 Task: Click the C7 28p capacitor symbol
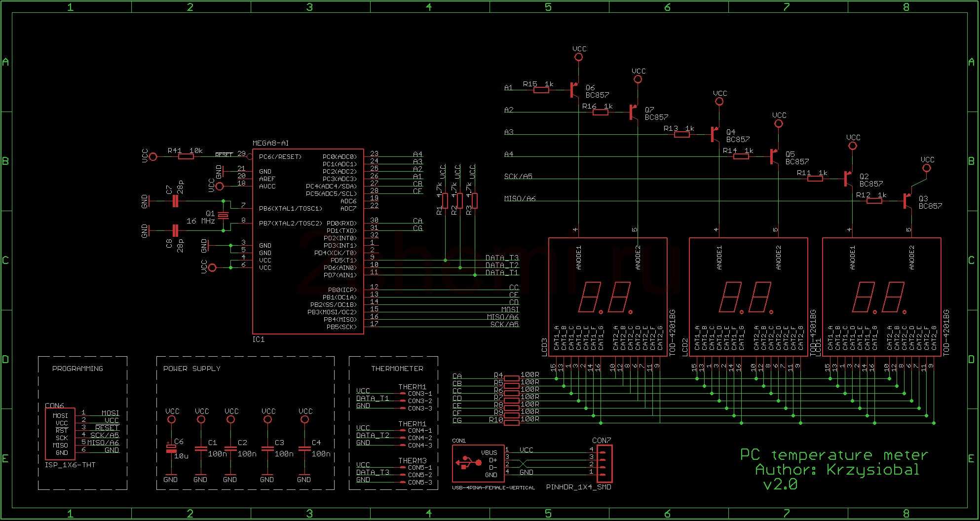coord(175,201)
